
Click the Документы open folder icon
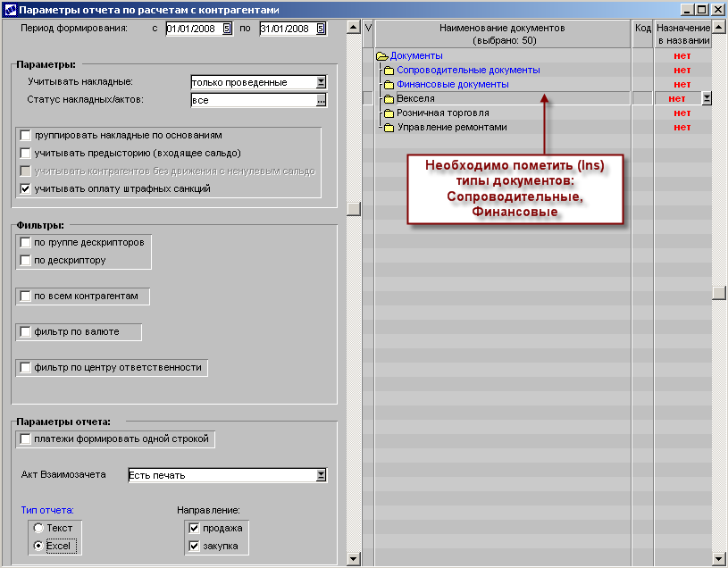click(382, 56)
